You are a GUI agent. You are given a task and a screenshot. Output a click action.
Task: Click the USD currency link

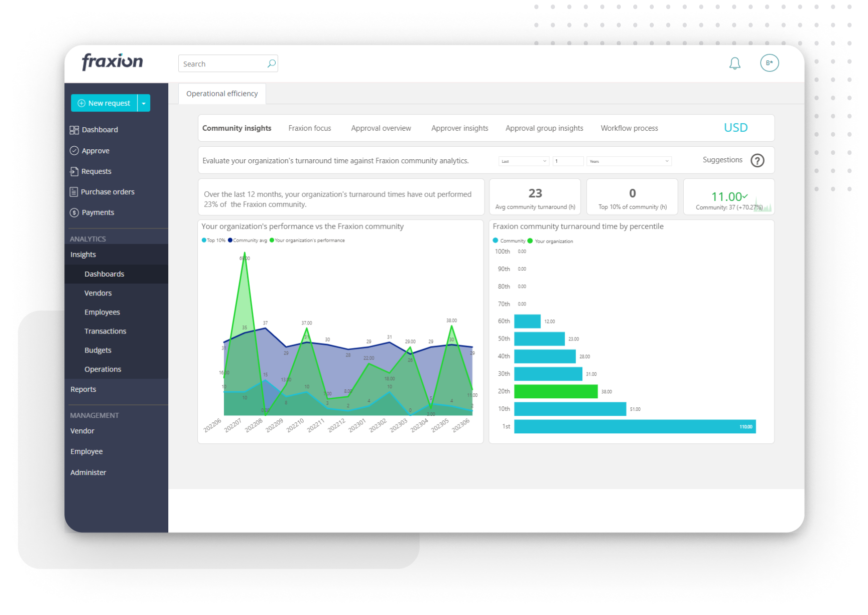pyautogui.click(x=735, y=127)
